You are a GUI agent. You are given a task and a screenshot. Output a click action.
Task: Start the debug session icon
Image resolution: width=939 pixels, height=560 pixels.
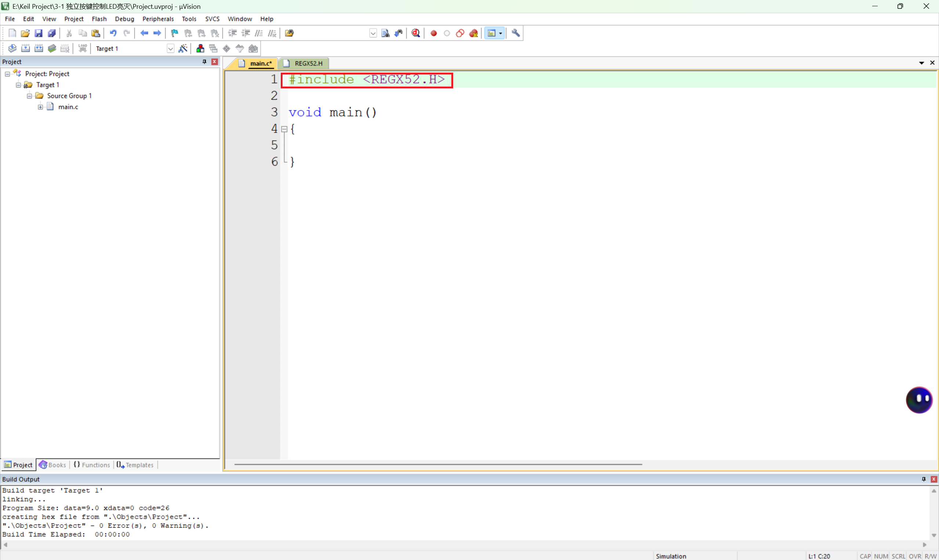click(416, 33)
